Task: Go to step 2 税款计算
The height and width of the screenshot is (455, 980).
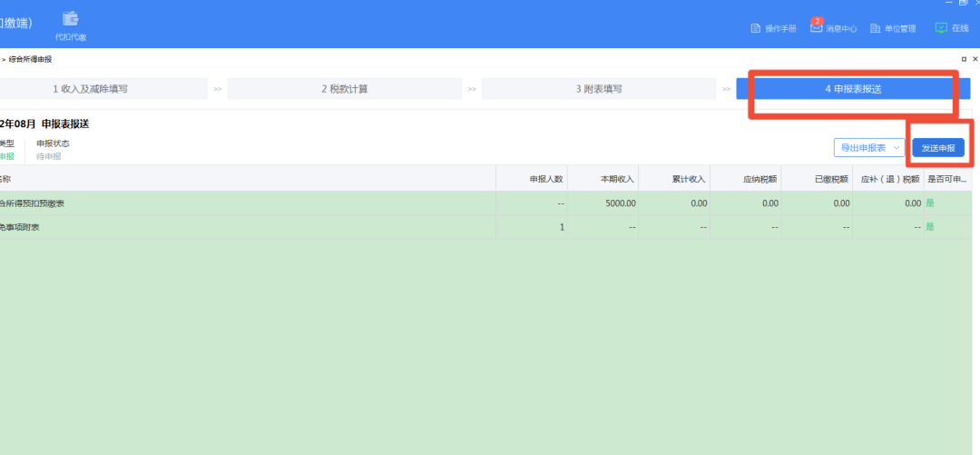Action: click(x=345, y=89)
